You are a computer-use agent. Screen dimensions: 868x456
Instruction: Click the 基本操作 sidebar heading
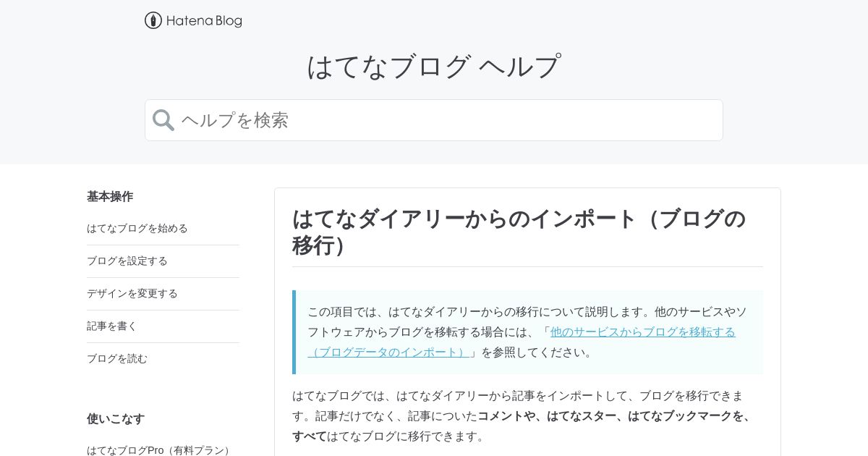(110, 196)
